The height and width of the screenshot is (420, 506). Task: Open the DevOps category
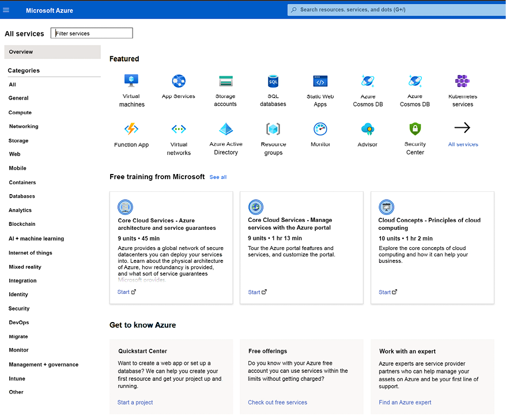point(18,322)
